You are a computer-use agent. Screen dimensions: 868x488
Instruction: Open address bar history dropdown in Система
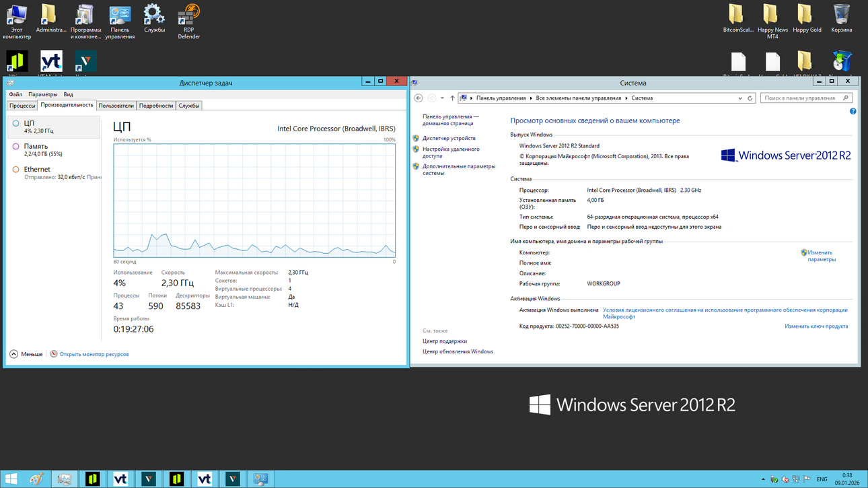coord(740,98)
